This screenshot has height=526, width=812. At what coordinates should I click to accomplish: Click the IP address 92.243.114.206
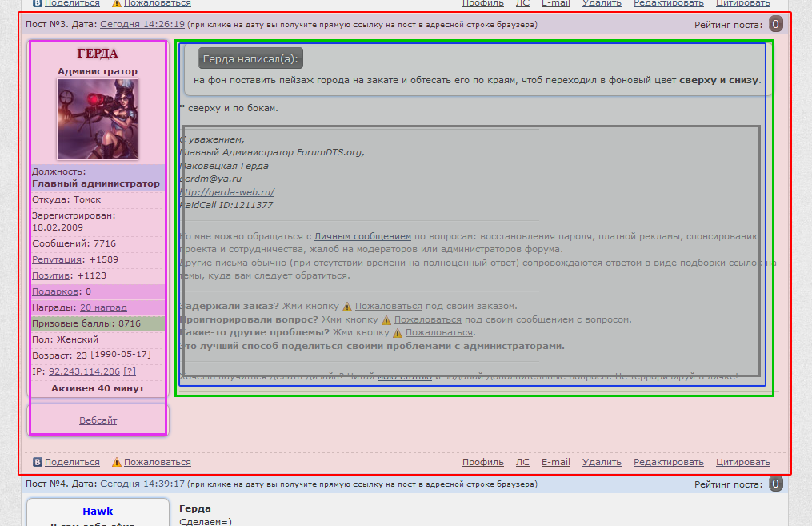click(x=84, y=371)
